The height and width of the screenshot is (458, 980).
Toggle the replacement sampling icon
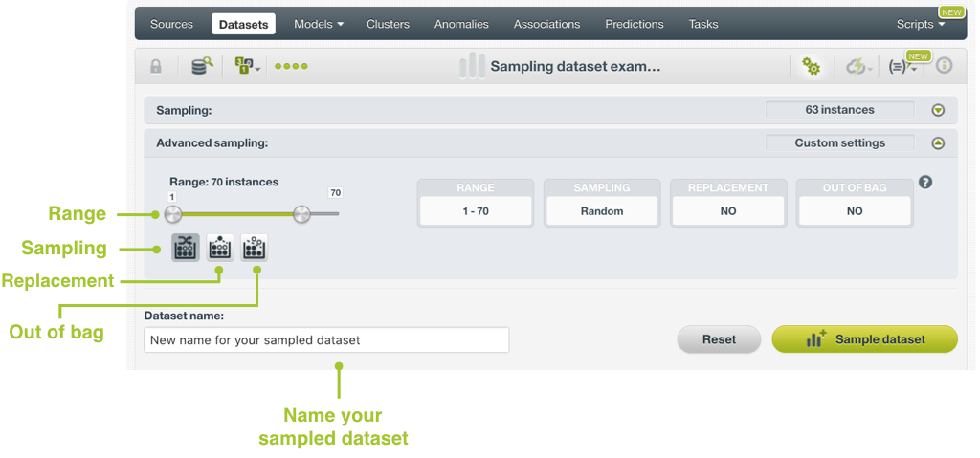tap(220, 248)
